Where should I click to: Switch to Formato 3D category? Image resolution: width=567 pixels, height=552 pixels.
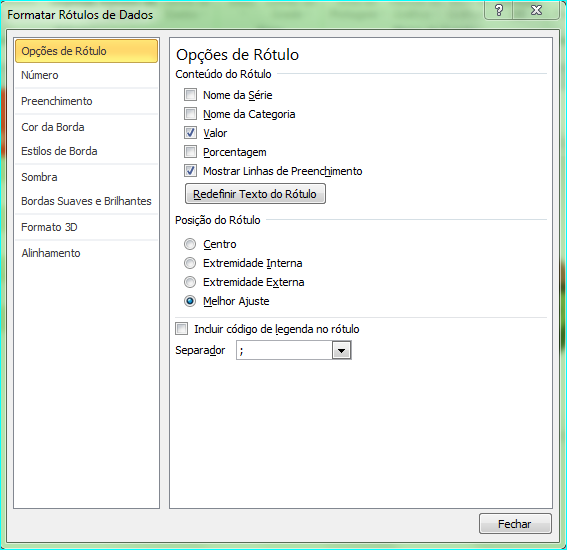(x=86, y=227)
